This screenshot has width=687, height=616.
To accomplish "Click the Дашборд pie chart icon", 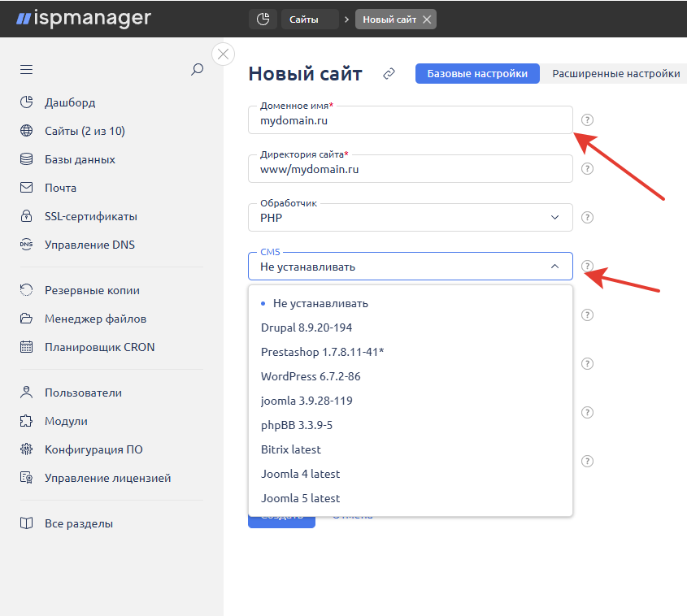I will pos(26,102).
